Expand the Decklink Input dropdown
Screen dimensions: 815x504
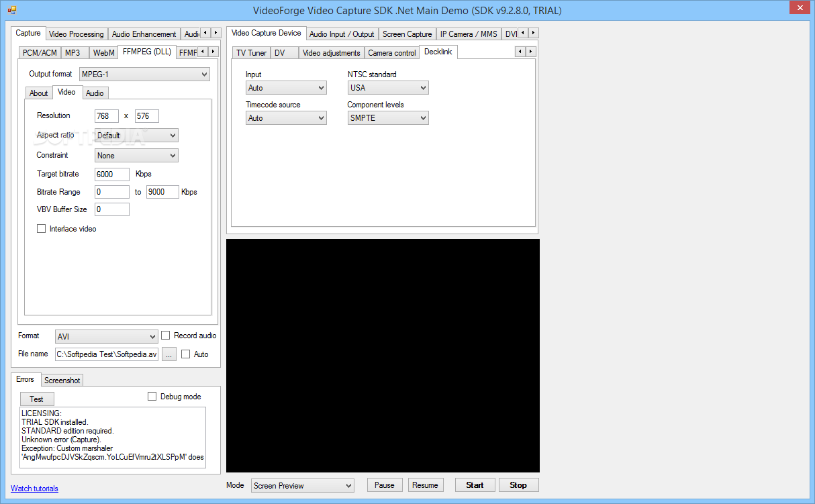pos(286,88)
